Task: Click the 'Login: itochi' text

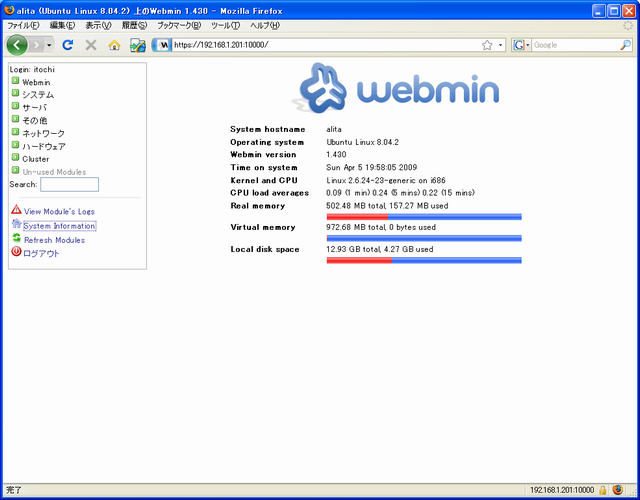Action: click(32, 69)
